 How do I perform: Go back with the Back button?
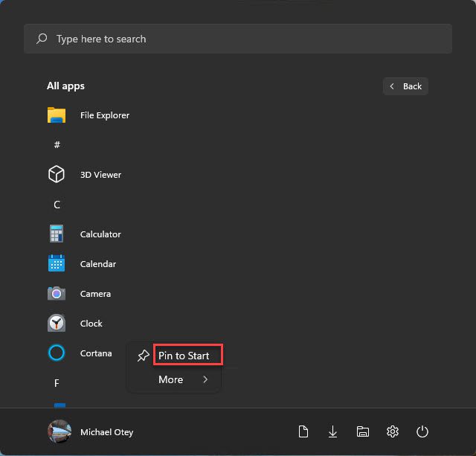tap(405, 86)
